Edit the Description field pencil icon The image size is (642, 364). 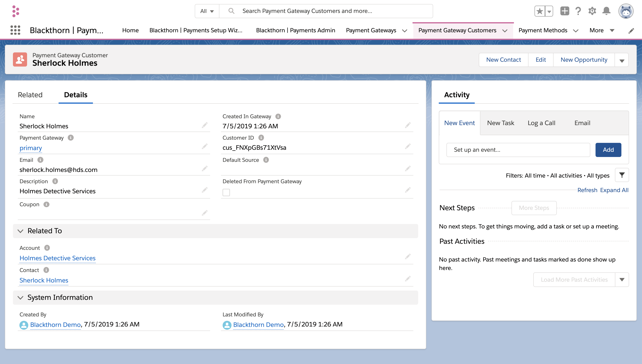pos(204,190)
